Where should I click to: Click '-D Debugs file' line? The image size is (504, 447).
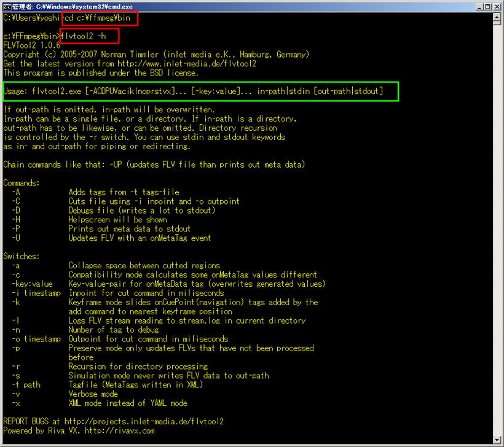[114, 211]
